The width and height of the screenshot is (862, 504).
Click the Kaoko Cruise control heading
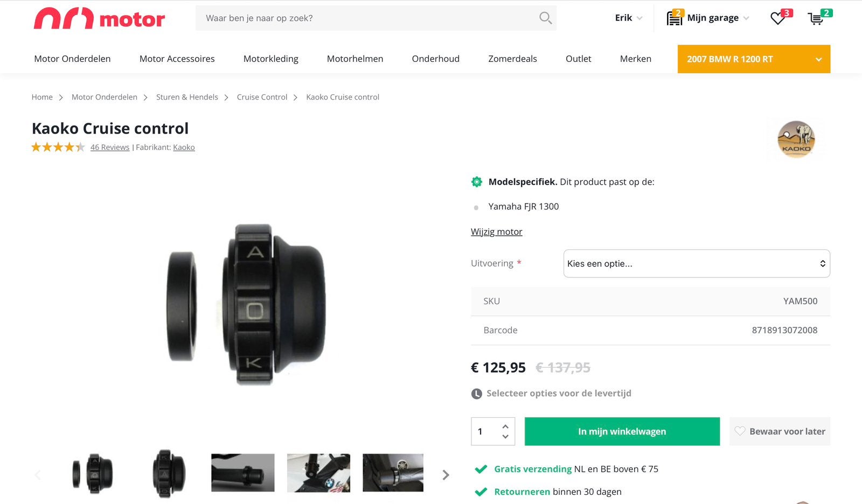click(110, 128)
